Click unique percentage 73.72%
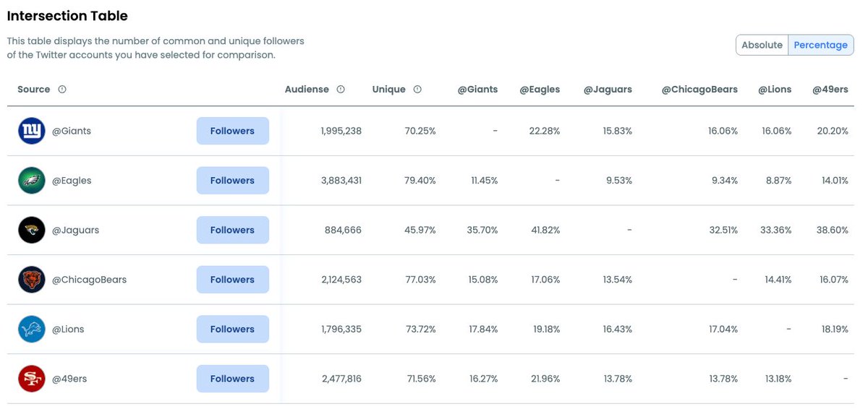 point(420,329)
